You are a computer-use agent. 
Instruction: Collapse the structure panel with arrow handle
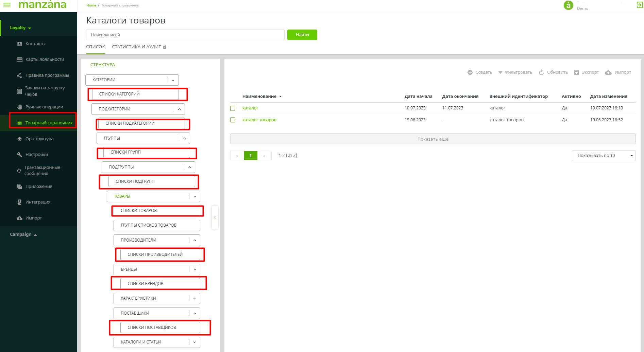tap(215, 217)
